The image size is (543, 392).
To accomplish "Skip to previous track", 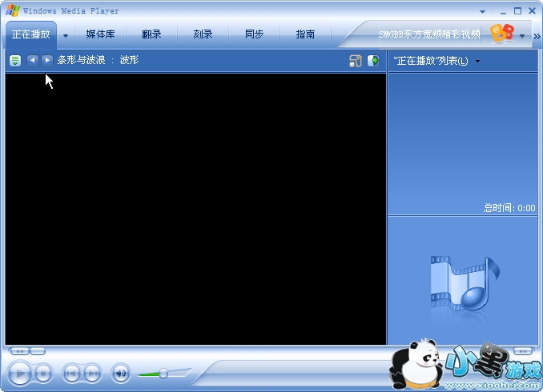I will pyautogui.click(x=71, y=374).
